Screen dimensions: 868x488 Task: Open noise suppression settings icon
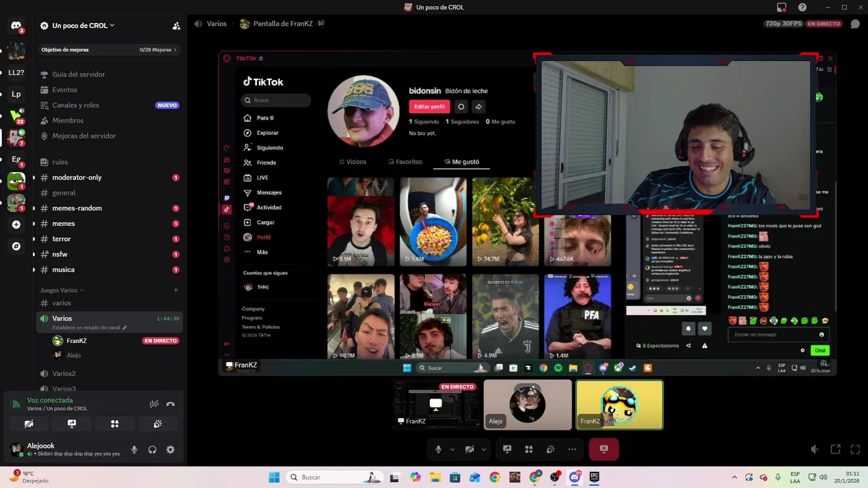(154, 404)
